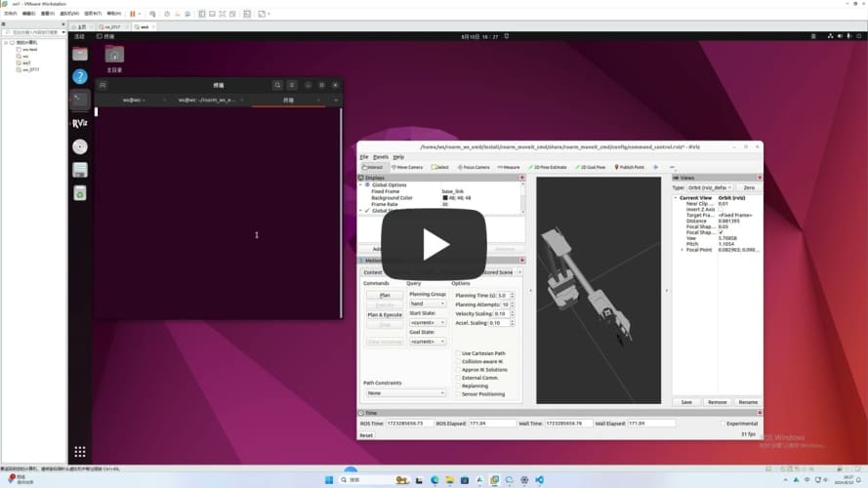Activate the Publish Point tool
868x488 pixels.
(x=630, y=167)
